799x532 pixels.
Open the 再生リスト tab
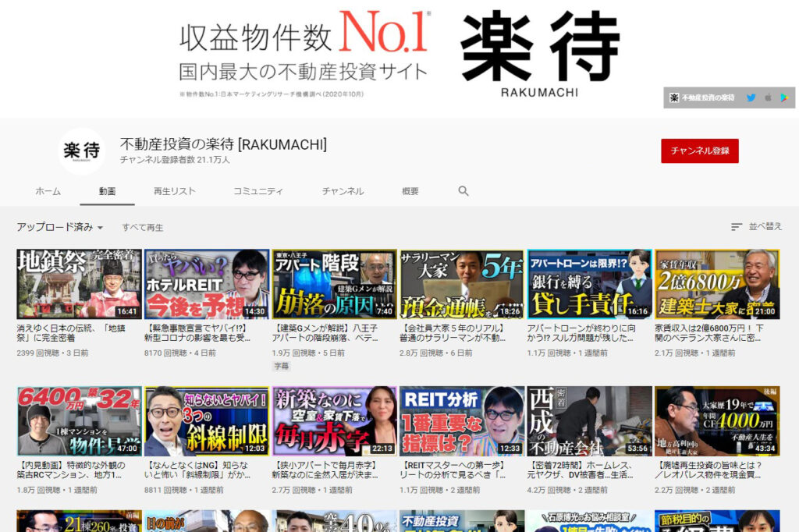point(174,191)
